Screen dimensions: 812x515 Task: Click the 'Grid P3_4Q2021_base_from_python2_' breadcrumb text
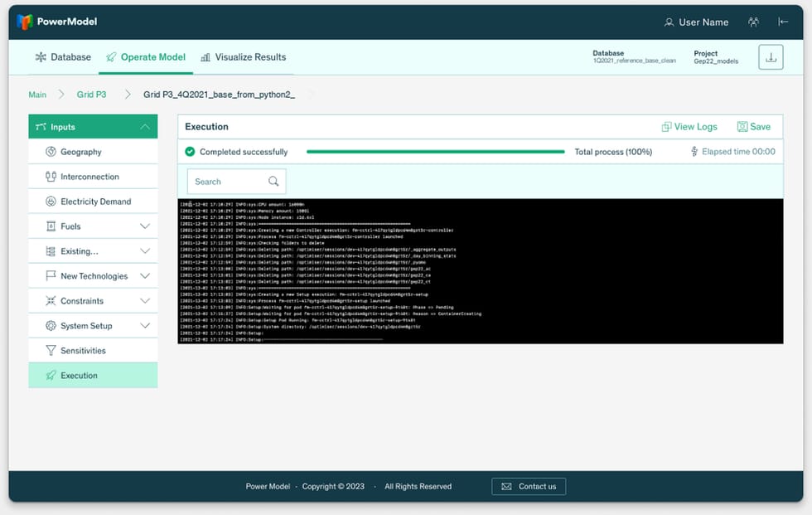(219, 95)
